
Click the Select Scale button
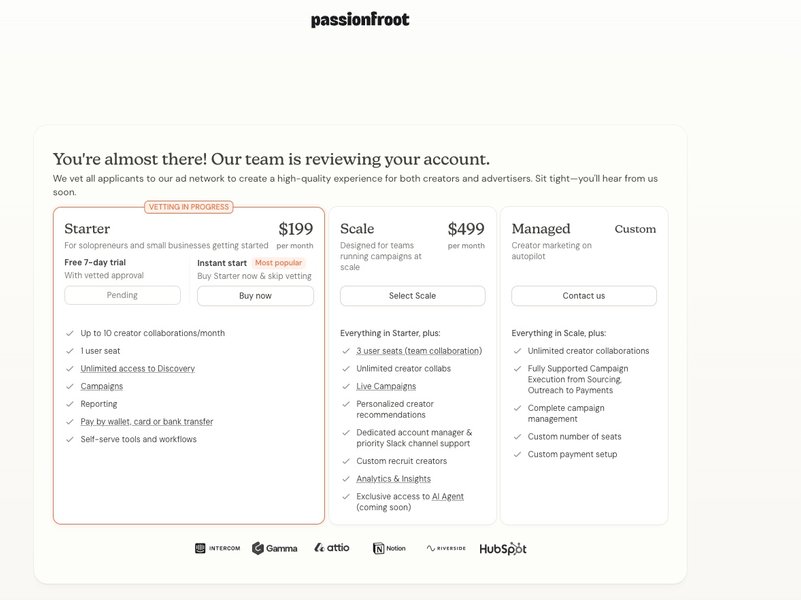[x=412, y=296]
